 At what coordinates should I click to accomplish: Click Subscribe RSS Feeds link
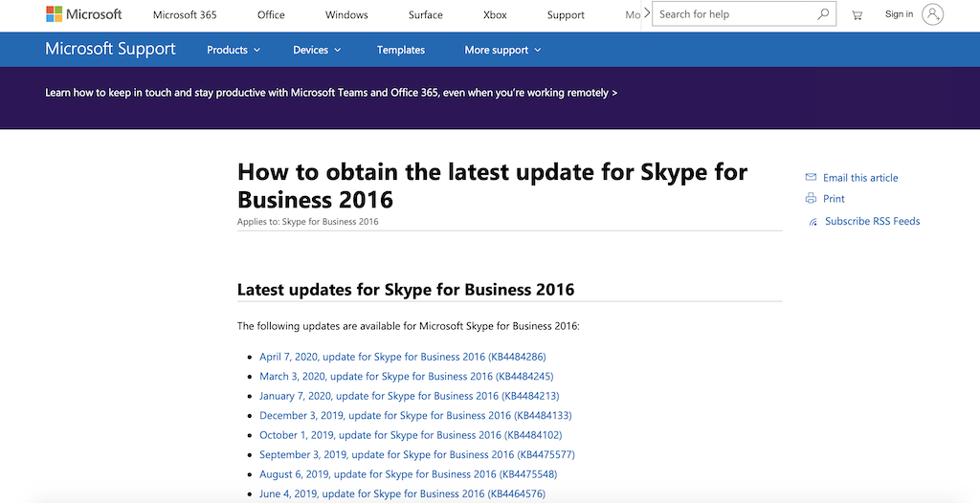point(872,221)
